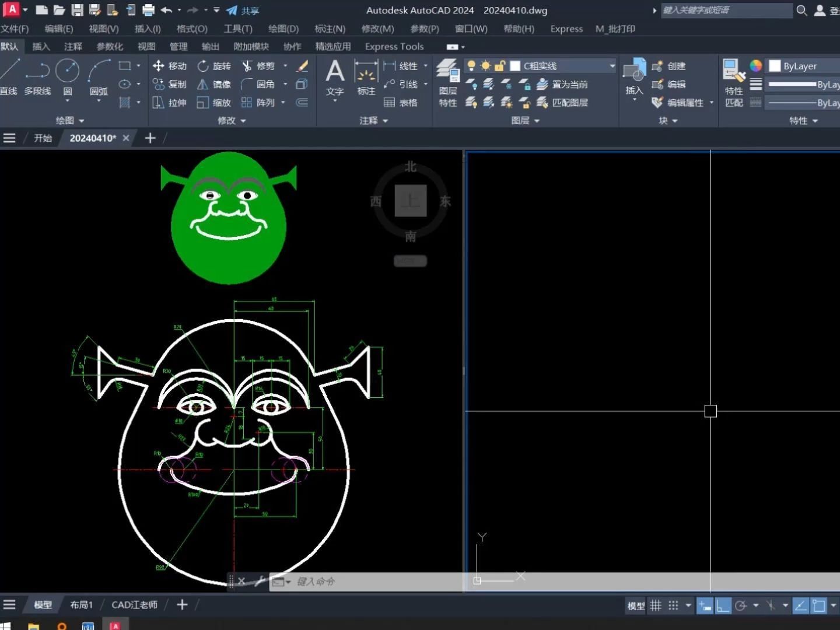
Task: Switch to the 注释 ribbon tab
Action: point(73,47)
